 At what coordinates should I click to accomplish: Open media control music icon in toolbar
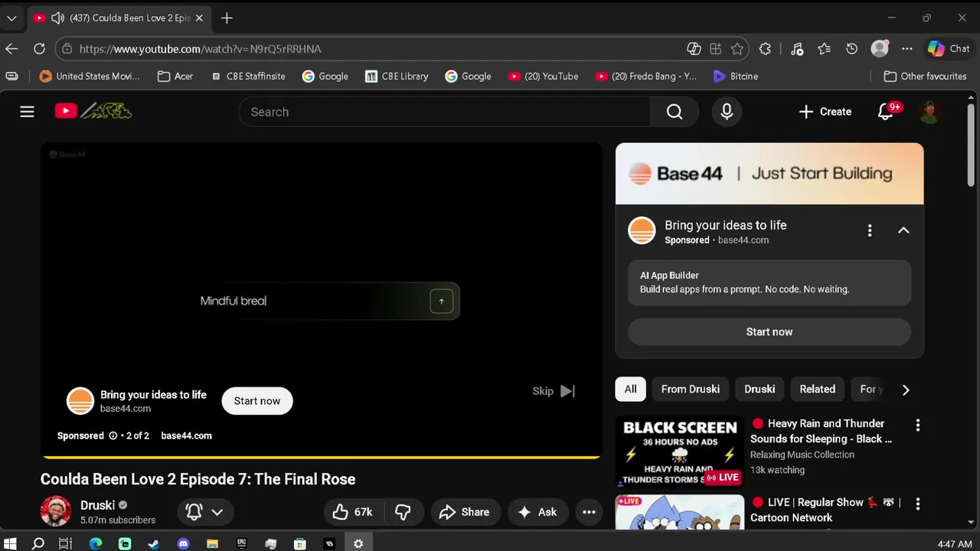[x=797, y=48]
